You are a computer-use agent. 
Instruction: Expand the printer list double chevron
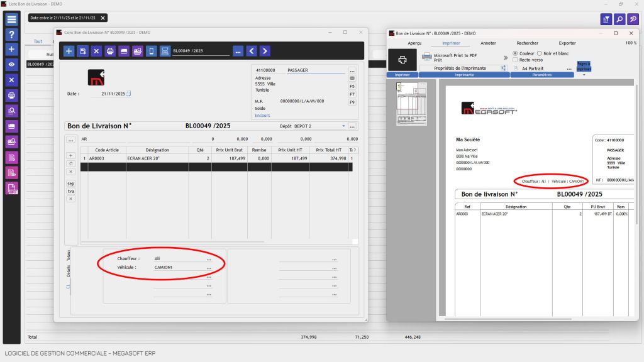[506, 57]
